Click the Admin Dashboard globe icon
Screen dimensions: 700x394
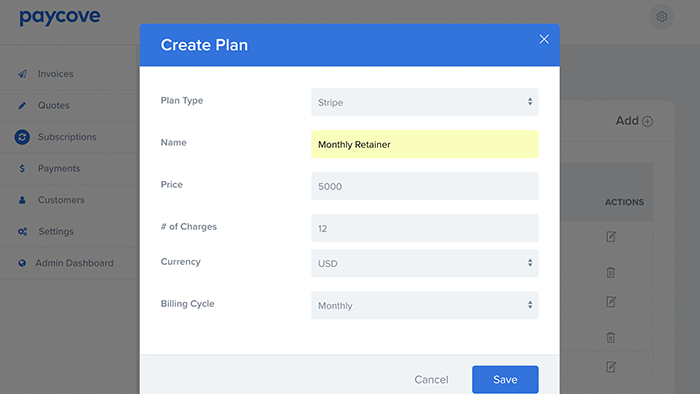tap(22, 263)
